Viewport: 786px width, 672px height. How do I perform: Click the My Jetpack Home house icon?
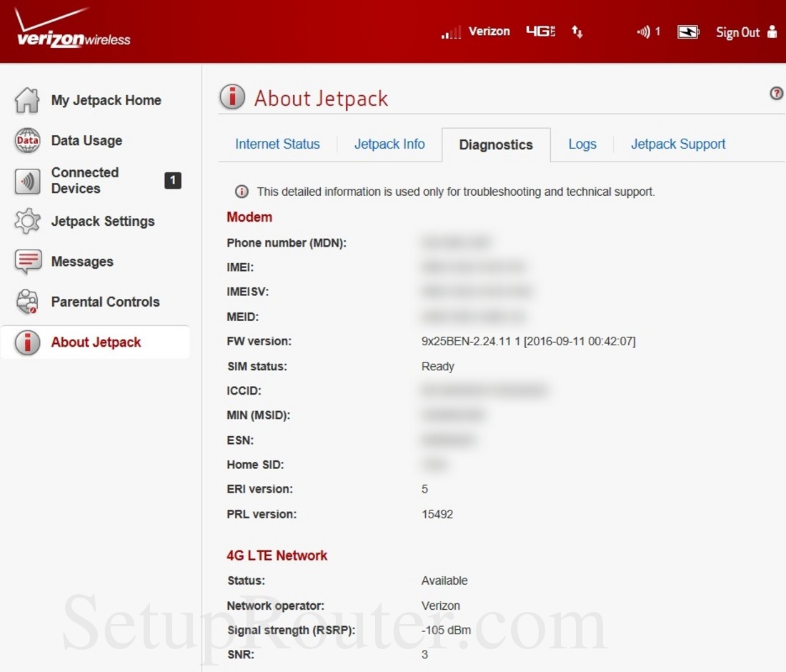(26, 100)
